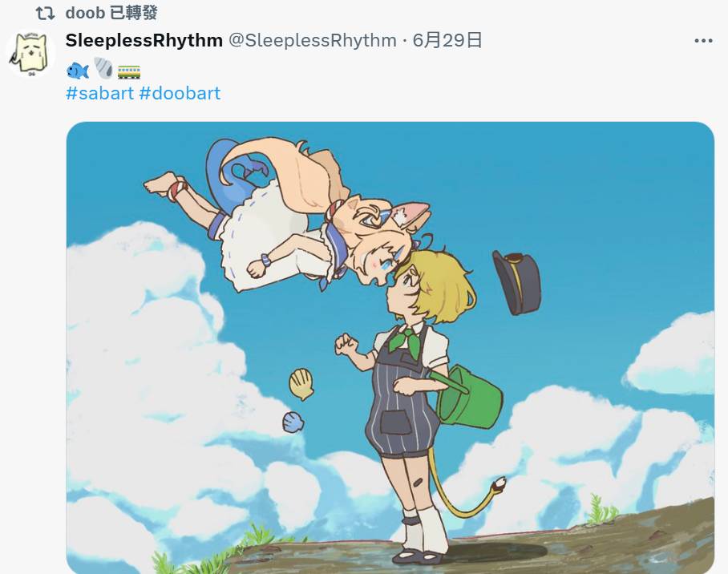Click the retweet arrows icon beside doob
The image size is (728, 574).
click(x=46, y=13)
